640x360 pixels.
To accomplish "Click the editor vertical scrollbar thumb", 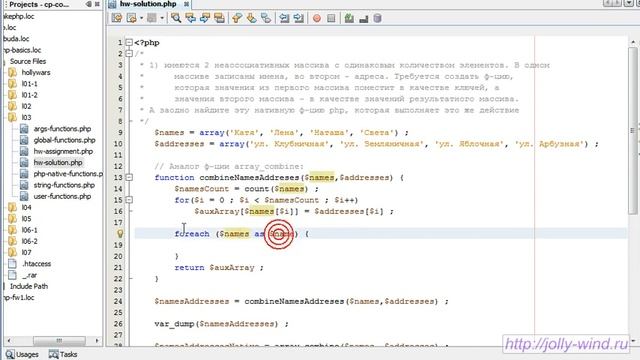I will point(633,131).
